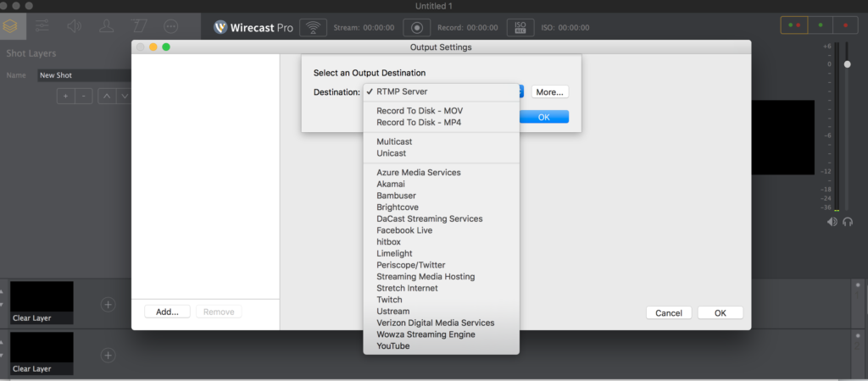The width and height of the screenshot is (868, 381).
Task: Choose RTMP Server destination
Action: [441, 91]
